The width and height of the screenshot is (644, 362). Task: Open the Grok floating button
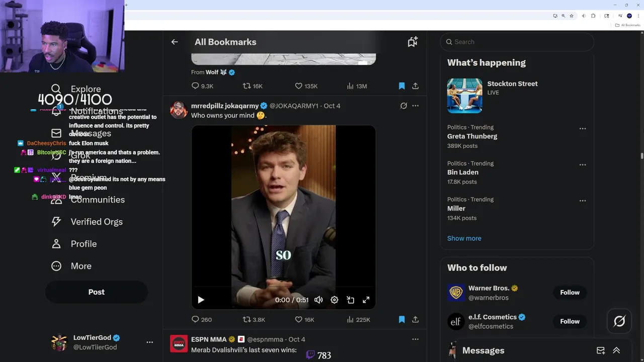pos(619,321)
